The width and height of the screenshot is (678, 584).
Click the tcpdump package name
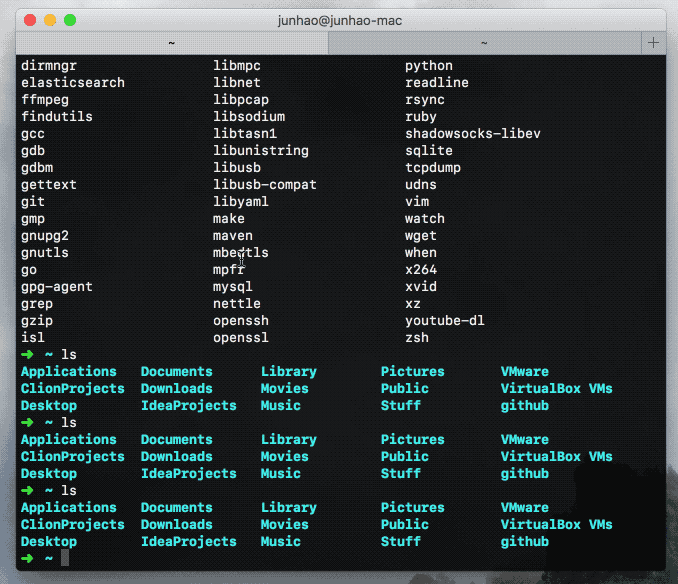(433, 168)
